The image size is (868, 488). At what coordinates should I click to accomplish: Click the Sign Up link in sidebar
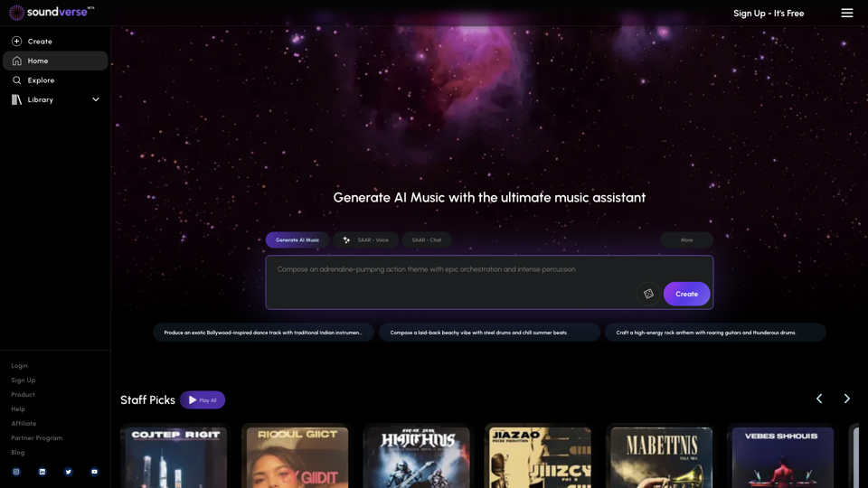[24, 380]
